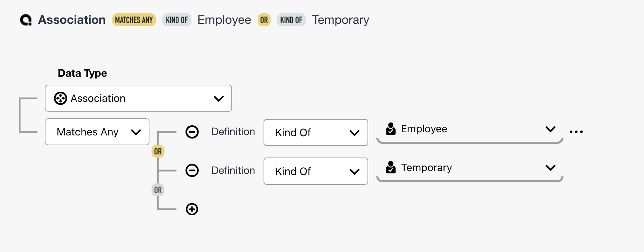Toggle the yellow OR connector between definitions
644x252 pixels.
(158, 152)
